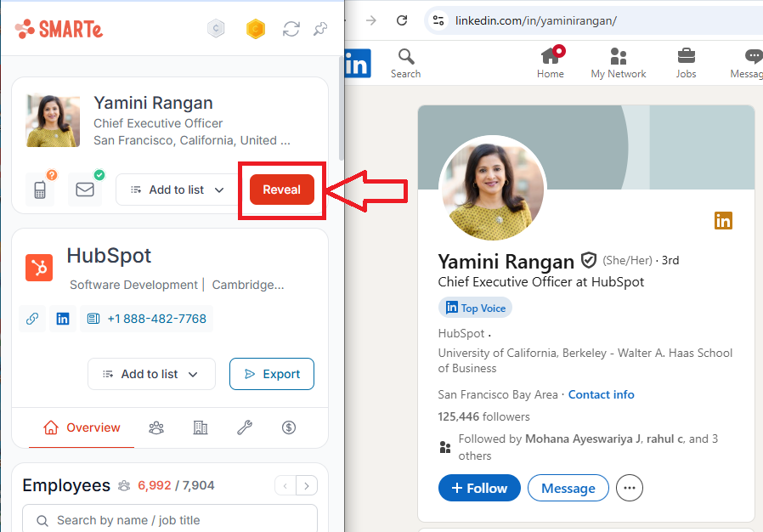The height and width of the screenshot is (532, 763).
Task: Click the gold credit coin icon
Action: [x=256, y=29]
